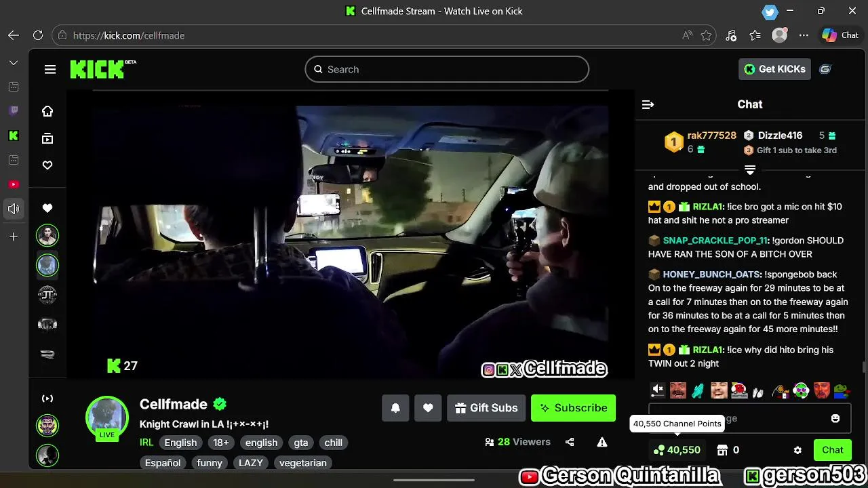Switch to the Kick vertical tab

tap(14, 136)
